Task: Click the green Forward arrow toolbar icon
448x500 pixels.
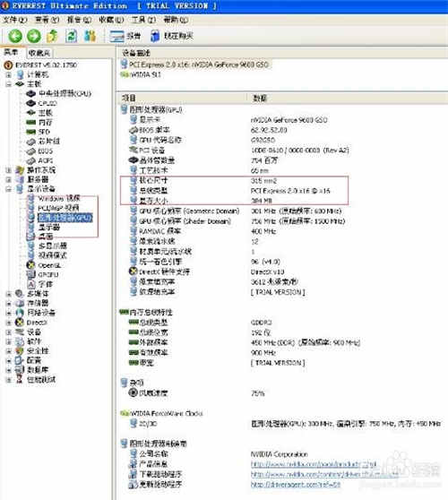Action: click(33, 36)
